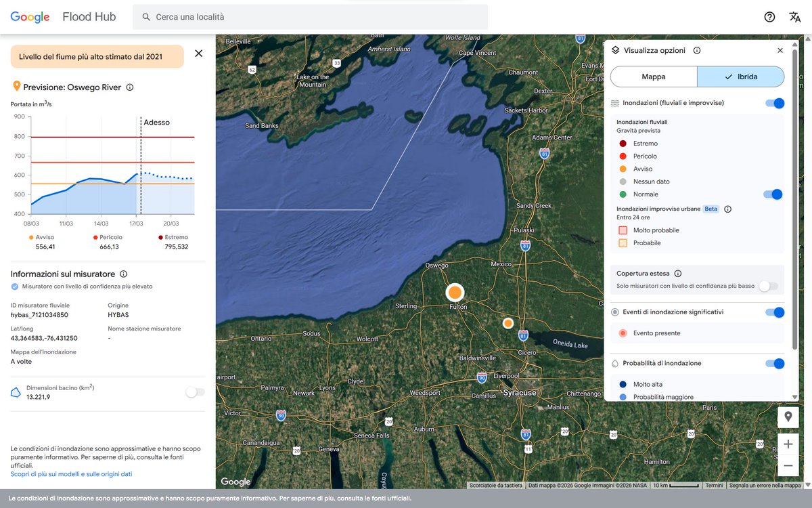Screen dimensions: 812x508
Task: Focus the Cerca una località search field
Action: pos(310,17)
